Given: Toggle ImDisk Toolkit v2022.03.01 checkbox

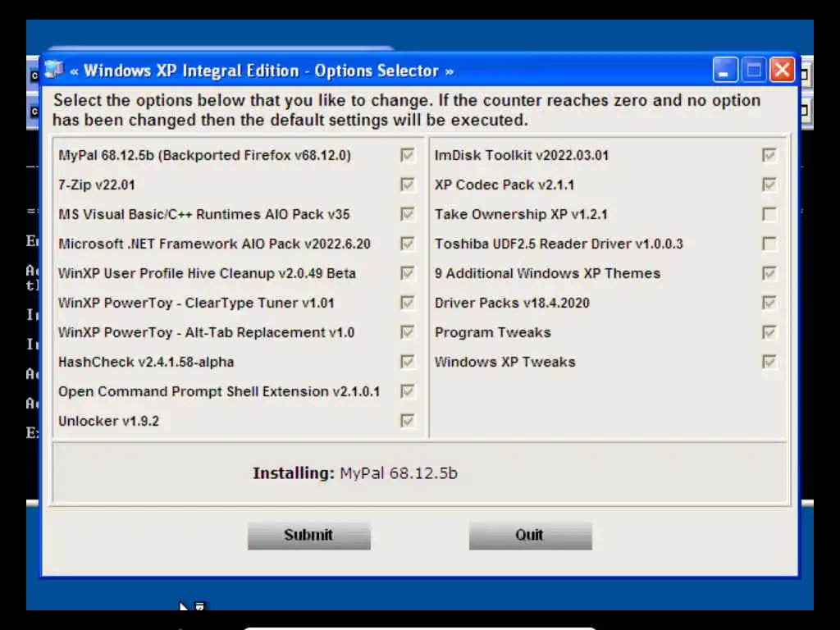Looking at the screenshot, I should click(769, 155).
